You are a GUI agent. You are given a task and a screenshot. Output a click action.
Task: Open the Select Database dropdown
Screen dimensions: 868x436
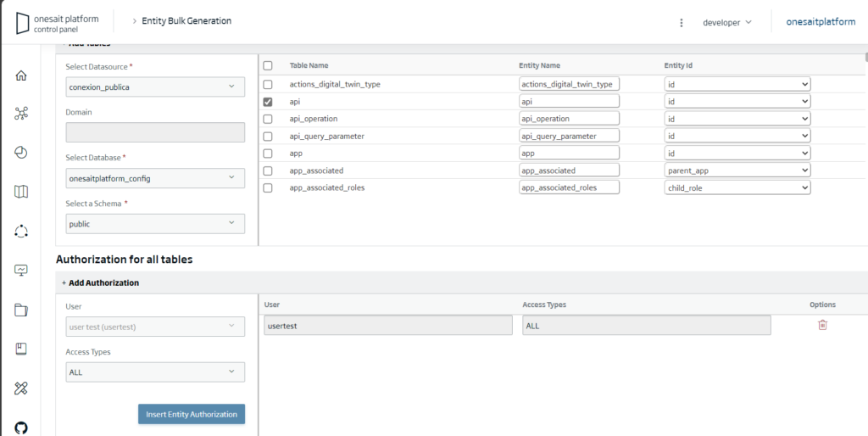155,178
